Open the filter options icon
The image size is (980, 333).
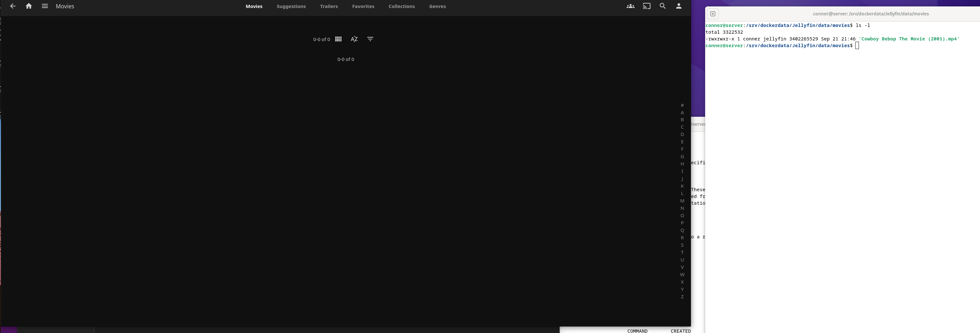370,39
